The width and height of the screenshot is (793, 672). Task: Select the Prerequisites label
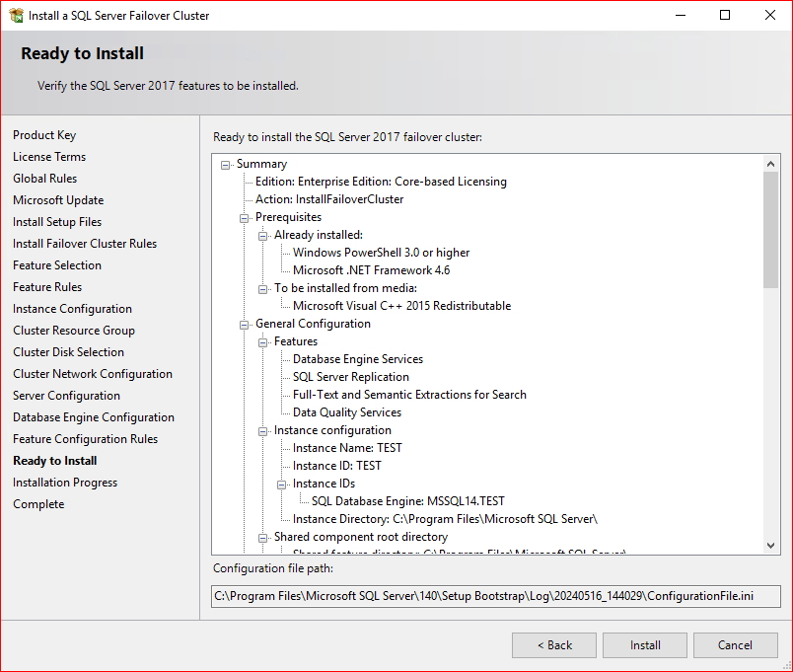pos(288,217)
